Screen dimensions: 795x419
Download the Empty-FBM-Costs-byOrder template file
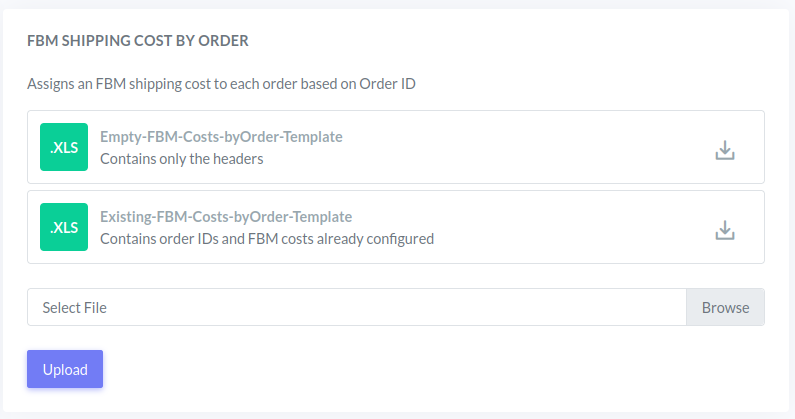click(725, 150)
